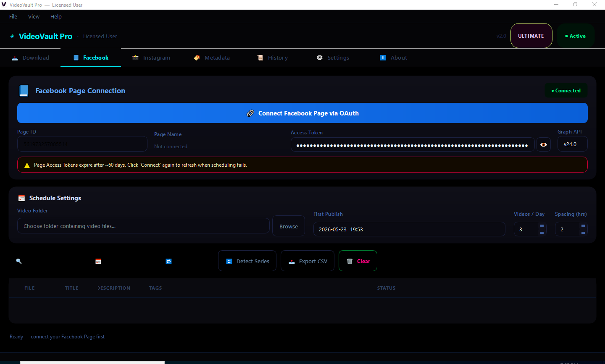Open the Settings tab
Screen dimensions: 605x364
(x=333, y=58)
